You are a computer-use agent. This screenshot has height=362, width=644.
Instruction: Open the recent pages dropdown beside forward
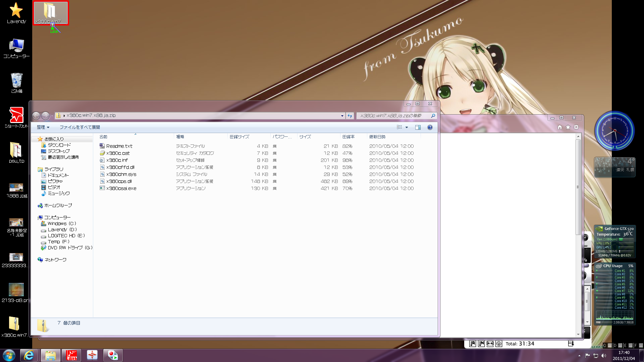(x=52, y=116)
